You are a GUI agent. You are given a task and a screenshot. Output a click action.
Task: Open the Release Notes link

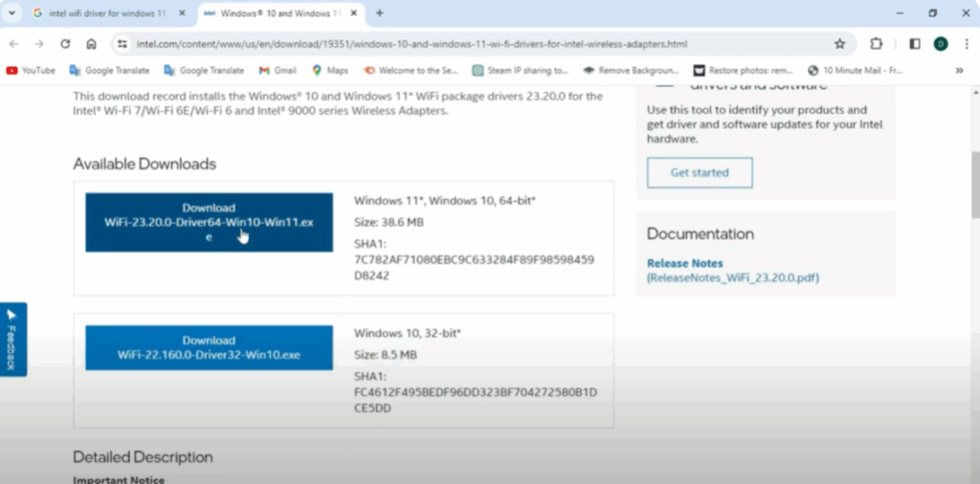coord(685,264)
